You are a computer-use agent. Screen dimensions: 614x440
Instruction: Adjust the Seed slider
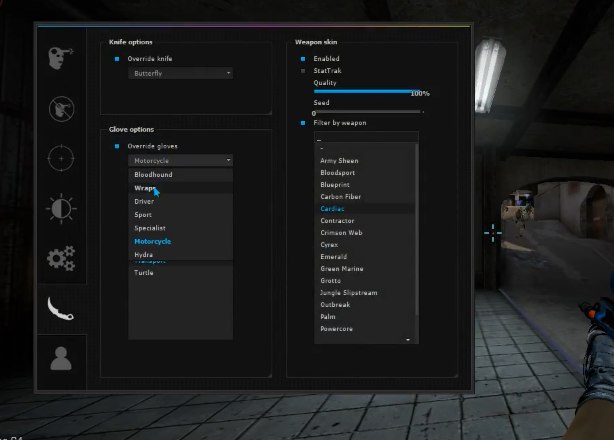(x=368, y=112)
